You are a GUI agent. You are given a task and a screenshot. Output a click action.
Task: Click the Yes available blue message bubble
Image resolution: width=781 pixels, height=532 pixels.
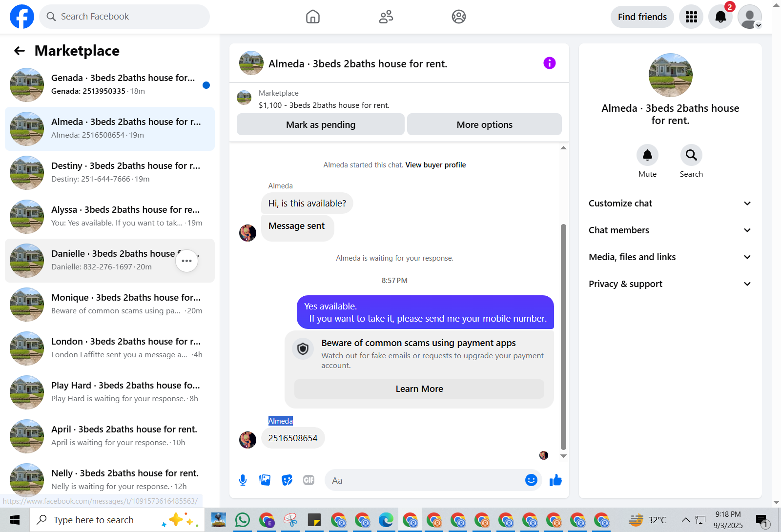pos(425,312)
